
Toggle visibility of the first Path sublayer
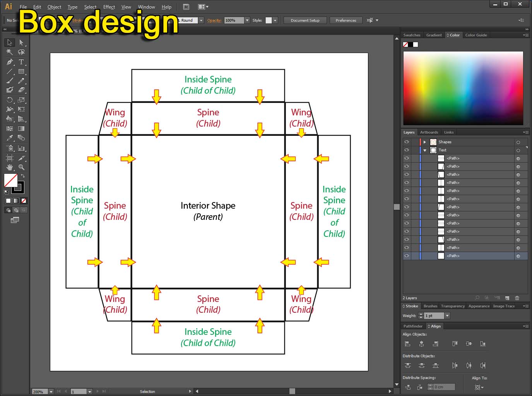click(x=407, y=158)
